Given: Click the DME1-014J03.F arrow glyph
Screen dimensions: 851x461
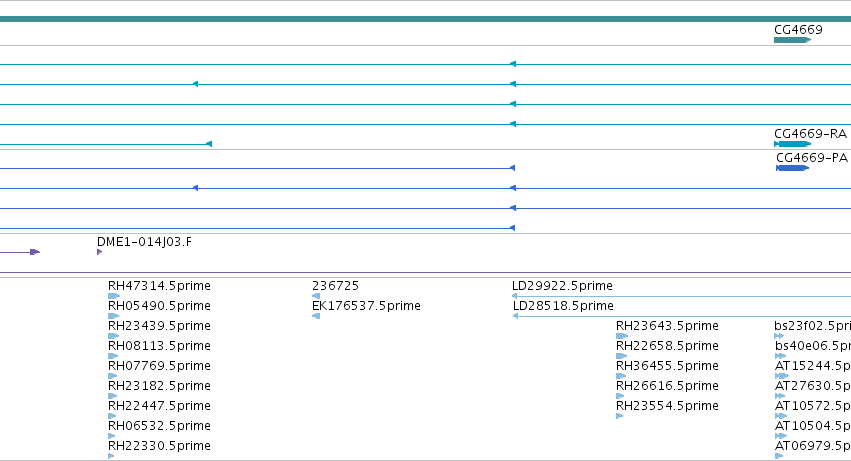Looking at the screenshot, I should (100, 252).
